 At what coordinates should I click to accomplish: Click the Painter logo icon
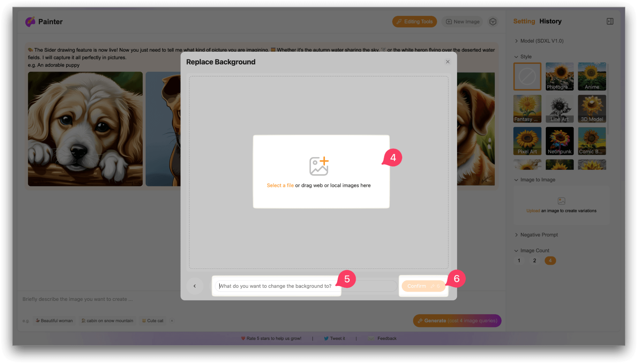[x=30, y=22]
